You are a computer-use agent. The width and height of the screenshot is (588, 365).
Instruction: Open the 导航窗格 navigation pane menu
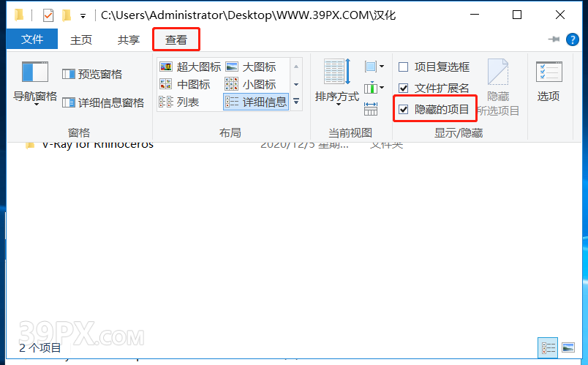coord(35,83)
